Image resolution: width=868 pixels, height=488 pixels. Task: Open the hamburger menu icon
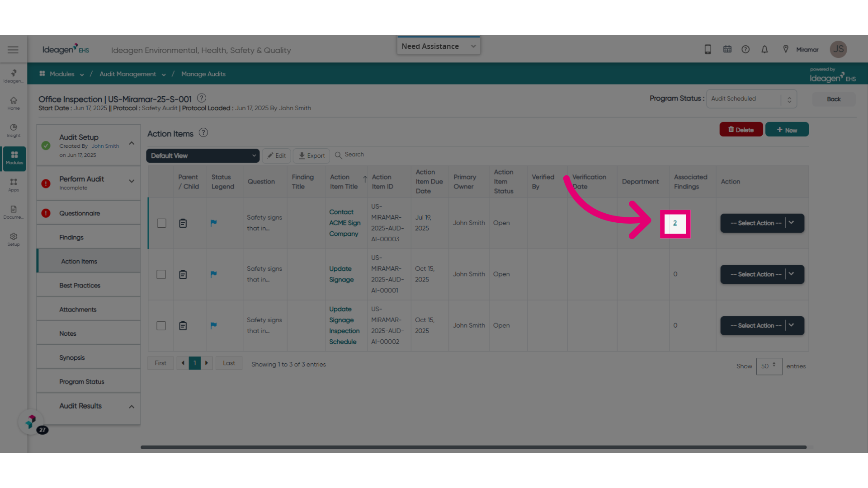tap(13, 50)
